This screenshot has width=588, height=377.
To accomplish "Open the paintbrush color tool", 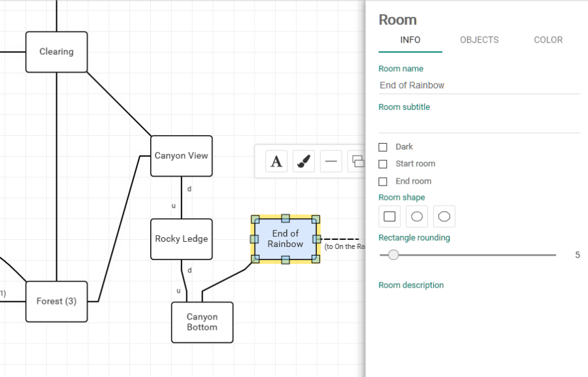I will click(304, 161).
